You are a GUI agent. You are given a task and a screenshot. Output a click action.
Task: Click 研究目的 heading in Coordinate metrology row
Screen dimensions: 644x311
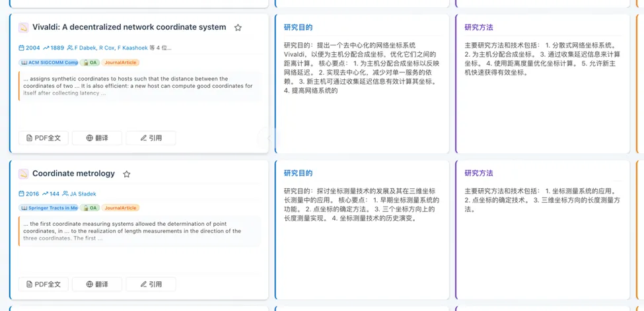(298, 173)
